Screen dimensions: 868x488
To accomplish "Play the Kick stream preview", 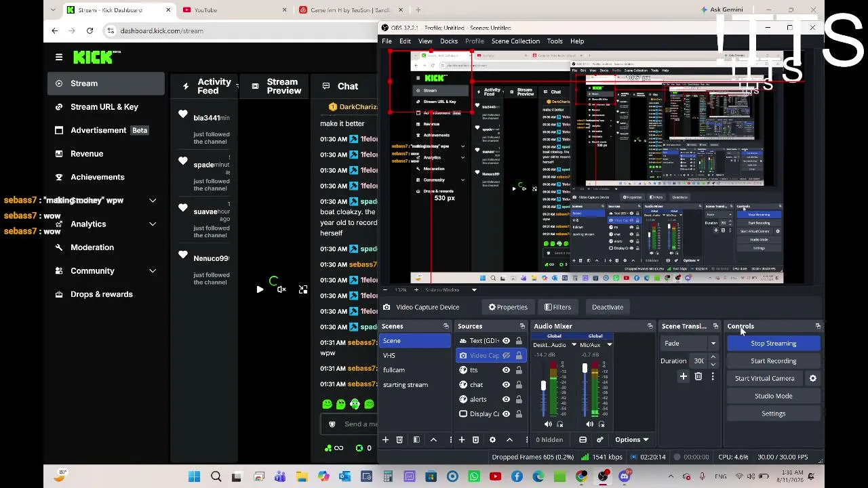I will (x=260, y=290).
